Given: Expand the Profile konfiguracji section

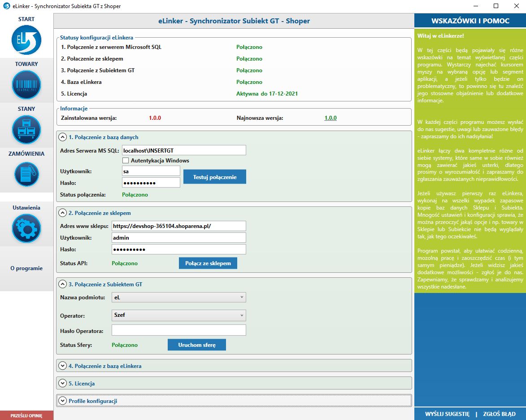Looking at the screenshot, I should pos(63,401).
